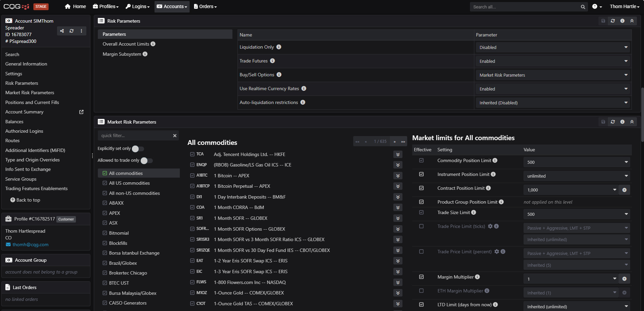Viewport: 644px width, 311px height.
Task: Enable the Allowed to trade only switch
Action: [x=147, y=161]
